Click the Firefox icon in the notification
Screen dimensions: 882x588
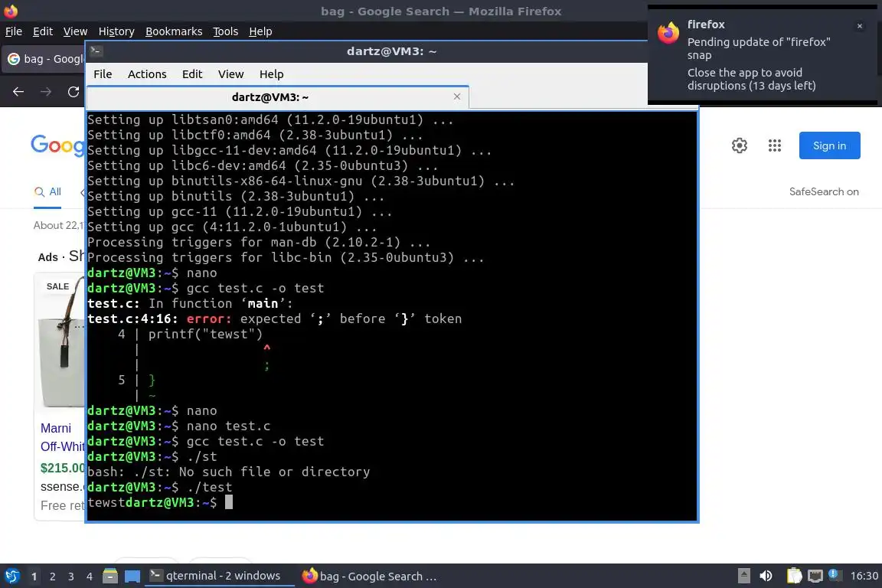coord(668,33)
